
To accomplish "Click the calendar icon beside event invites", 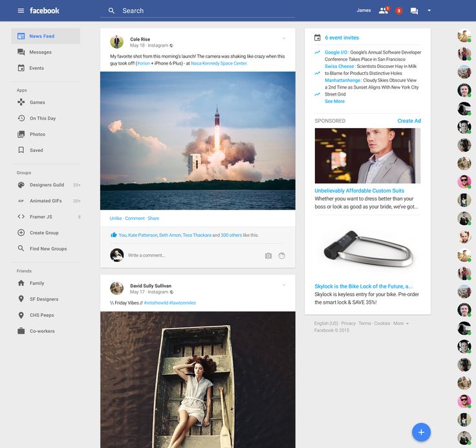I will coord(318,37).
